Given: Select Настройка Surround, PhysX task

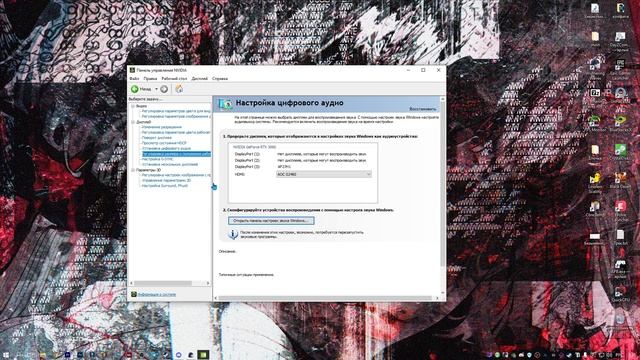Looking at the screenshot, I should (x=165, y=186).
